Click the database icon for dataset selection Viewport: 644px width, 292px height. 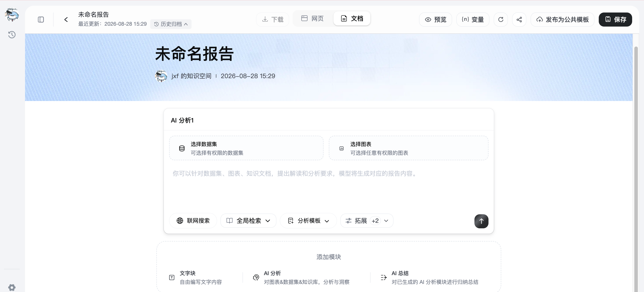pos(182,148)
